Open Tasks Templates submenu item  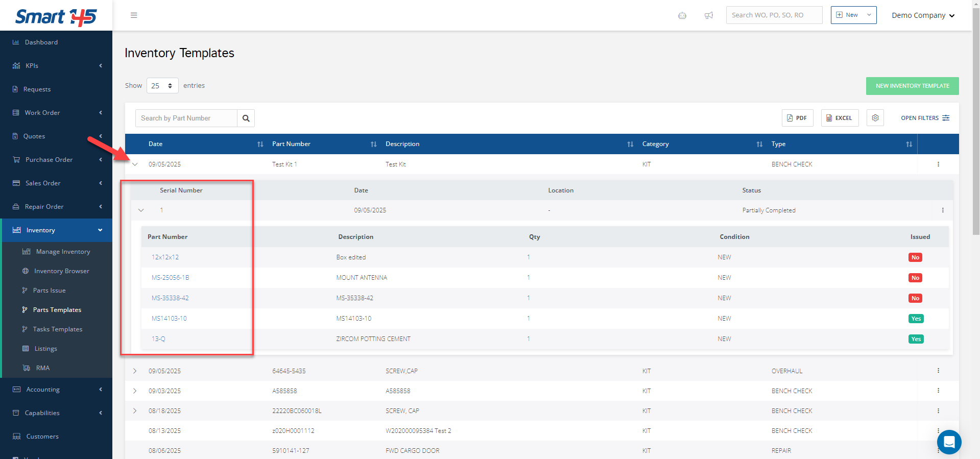(x=57, y=329)
